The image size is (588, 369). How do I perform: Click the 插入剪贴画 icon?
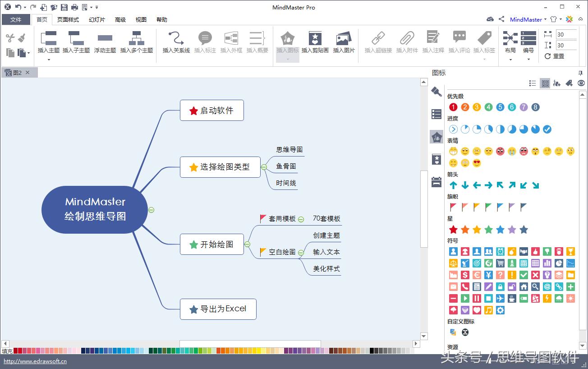315,43
